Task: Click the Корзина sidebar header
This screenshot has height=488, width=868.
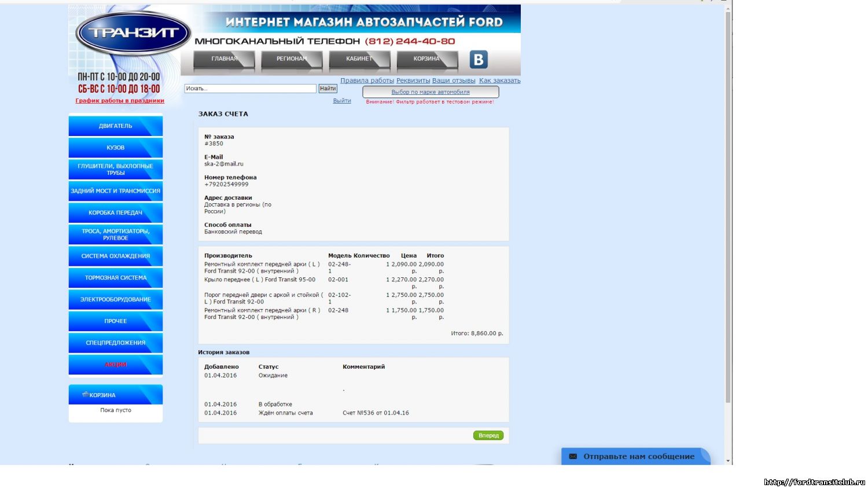Action: point(116,395)
